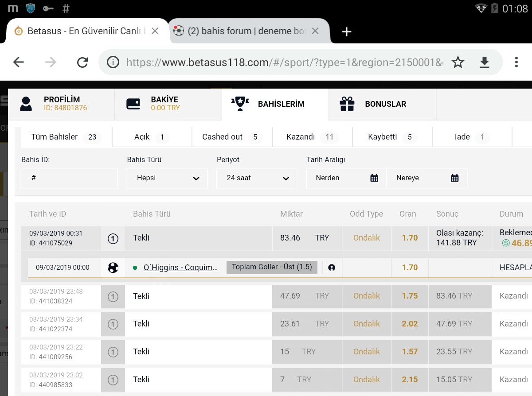Click the hash icon in status bar

pos(66,8)
